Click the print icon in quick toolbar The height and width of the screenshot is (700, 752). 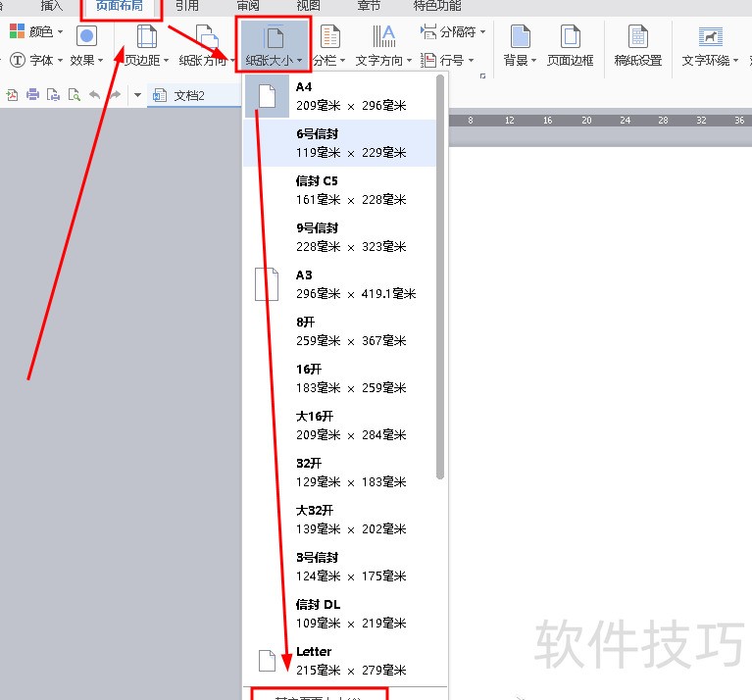point(32,94)
